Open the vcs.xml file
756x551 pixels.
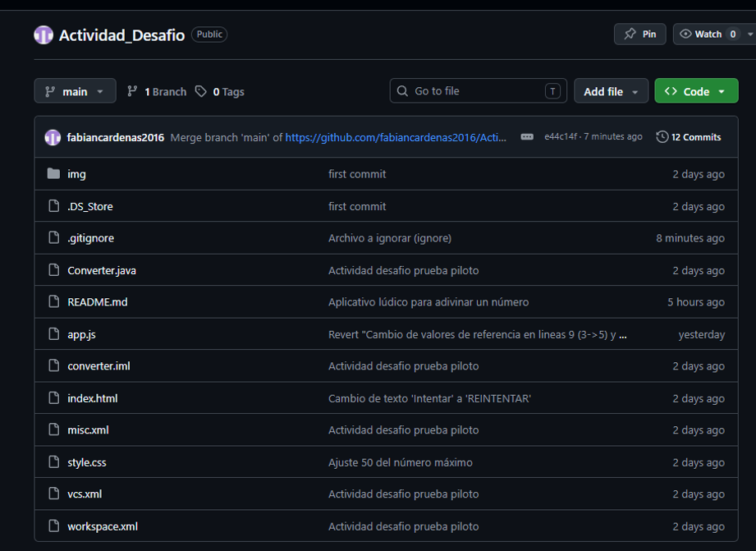coord(85,494)
